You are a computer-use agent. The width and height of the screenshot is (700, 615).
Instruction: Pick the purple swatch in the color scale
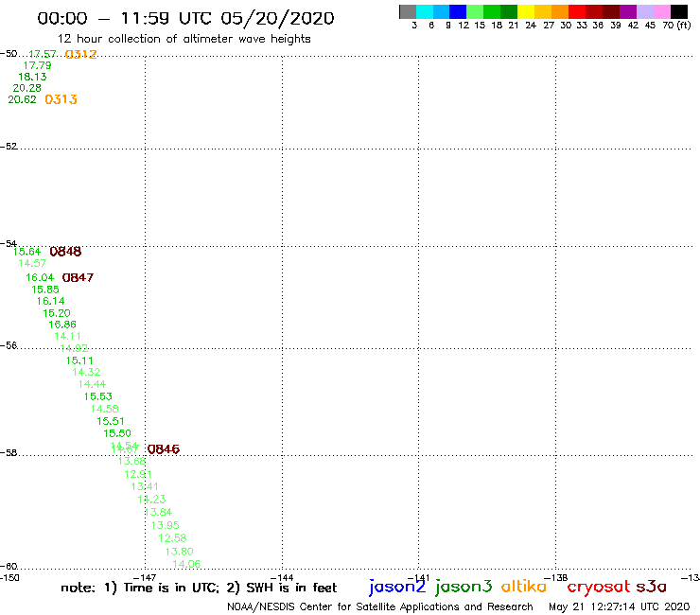[628, 11]
